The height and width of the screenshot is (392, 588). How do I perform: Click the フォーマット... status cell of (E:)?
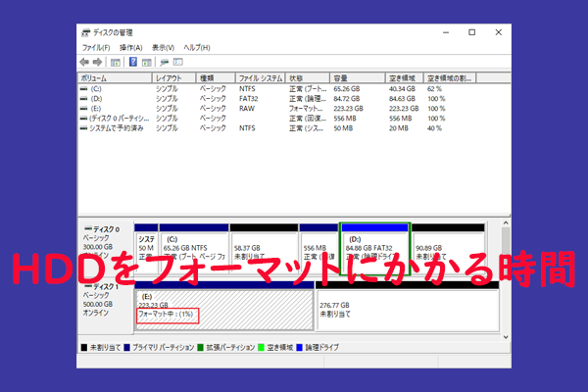click(x=306, y=109)
